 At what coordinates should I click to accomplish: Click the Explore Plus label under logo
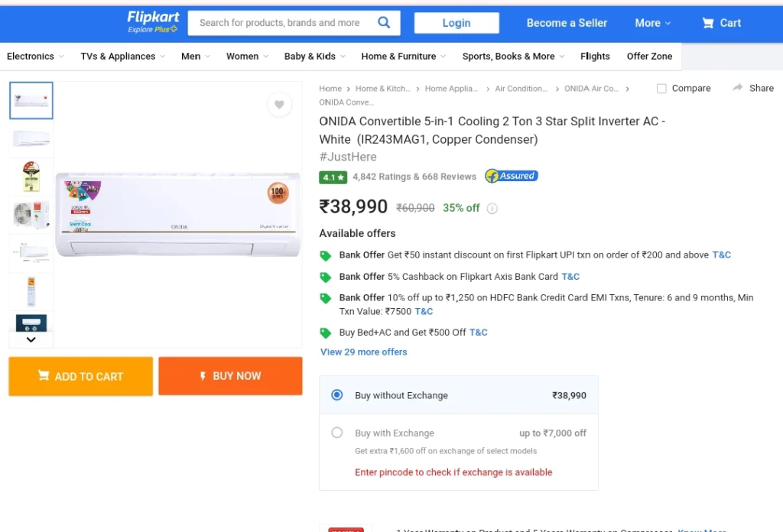[x=152, y=30]
